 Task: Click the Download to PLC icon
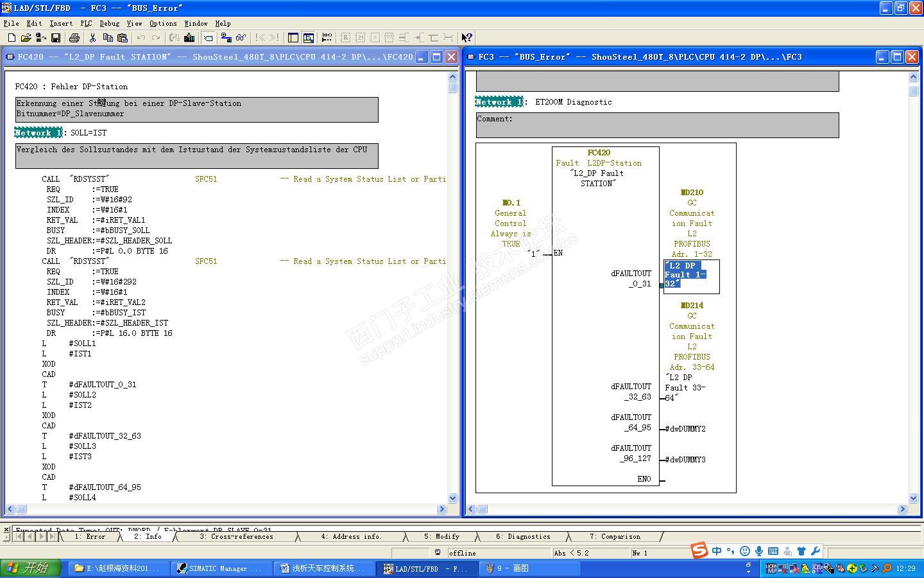pyautogui.click(x=189, y=38)
